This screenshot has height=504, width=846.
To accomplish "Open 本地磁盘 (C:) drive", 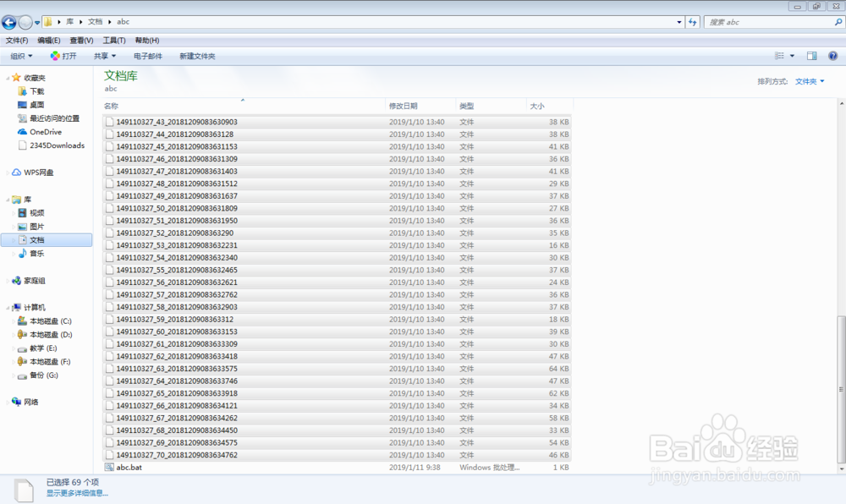I will coord(50,320).
